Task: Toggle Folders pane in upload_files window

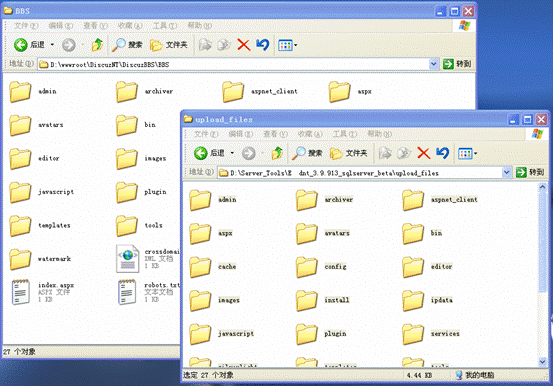Action: [x=348, y=153]
